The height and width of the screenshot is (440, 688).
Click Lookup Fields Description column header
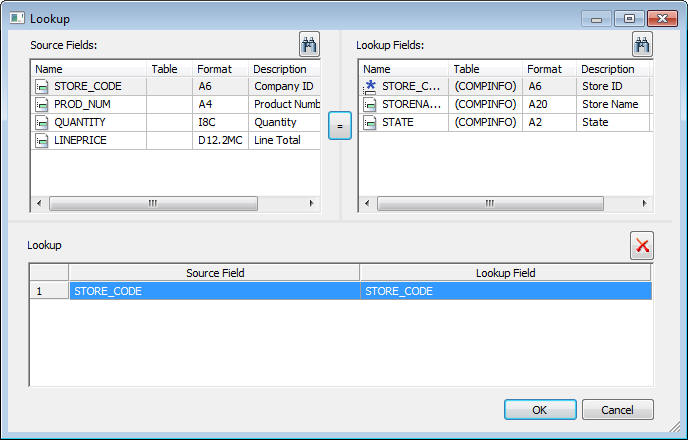[613, 69]
